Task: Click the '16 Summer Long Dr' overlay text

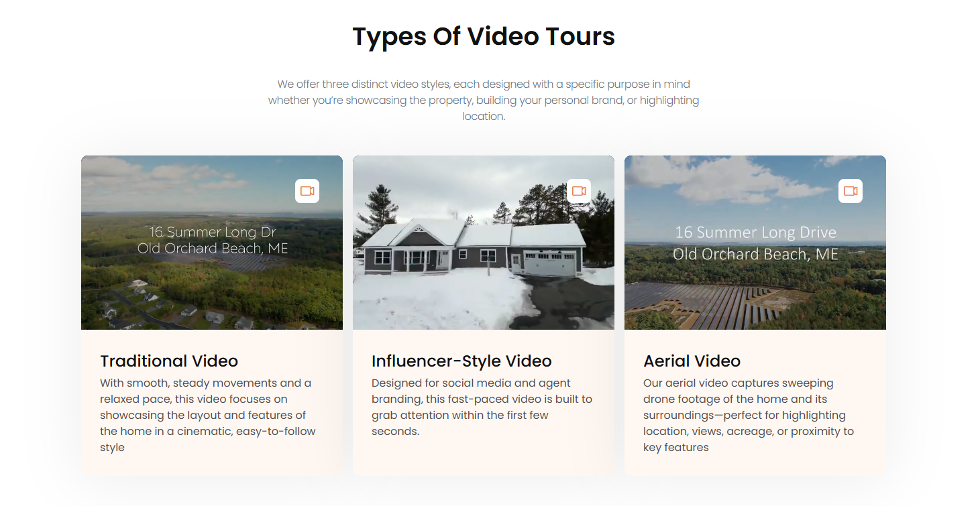Action: coord(213,232)
